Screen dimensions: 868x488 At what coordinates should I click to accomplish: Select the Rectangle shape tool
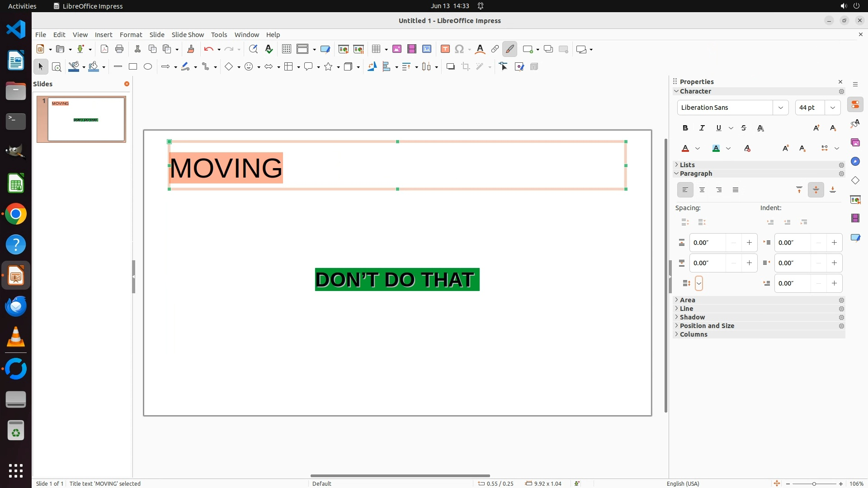pyautogui.click(x=133, y=67)
